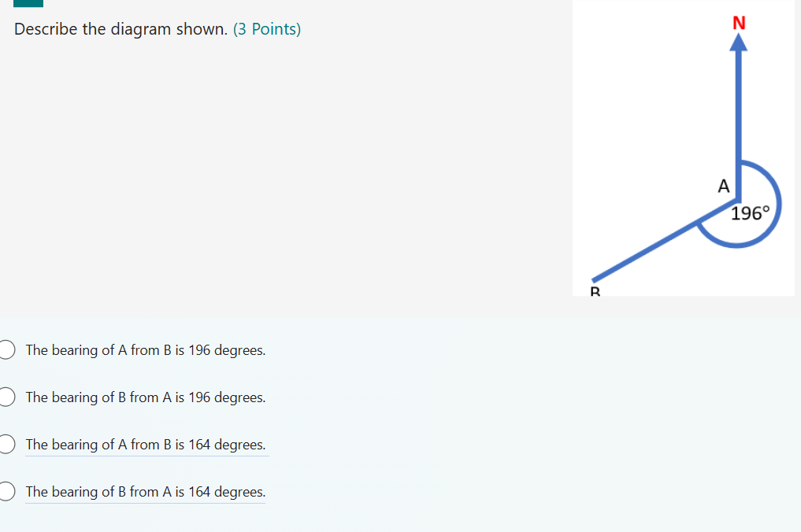Image resolution: width=801 pixels, height=532 pixels.
Task: Click point B label on the diagram
Action: point(595,291)
